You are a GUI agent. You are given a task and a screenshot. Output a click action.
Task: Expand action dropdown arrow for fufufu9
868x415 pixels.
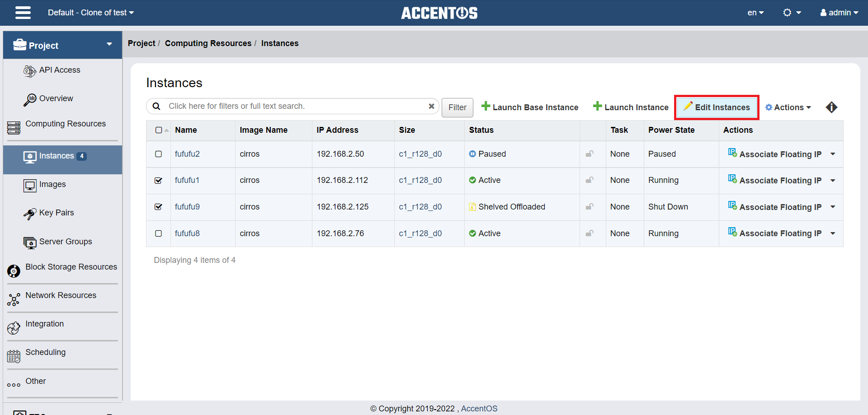point(833,207)
